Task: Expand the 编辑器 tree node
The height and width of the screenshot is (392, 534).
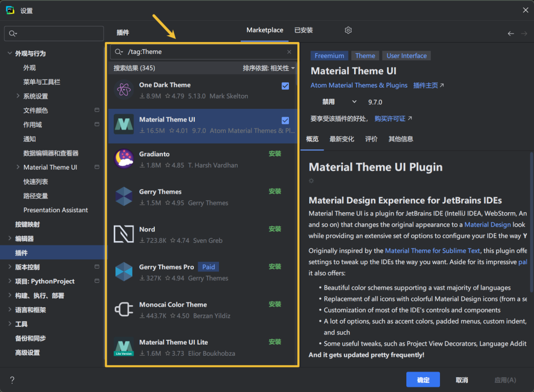Action: [x=10, y=238]
